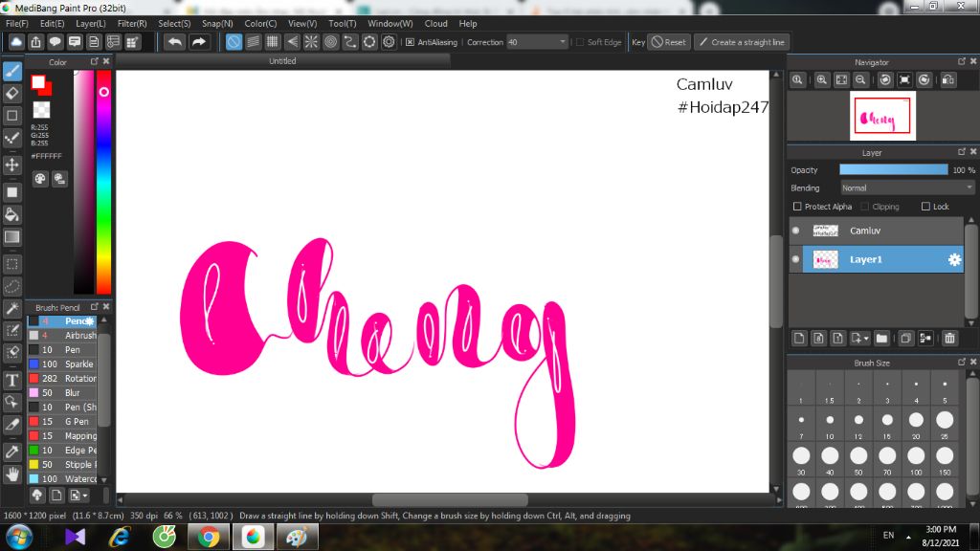Open Layer1 settings gear
980x551 pixels.
coord(954,259)
